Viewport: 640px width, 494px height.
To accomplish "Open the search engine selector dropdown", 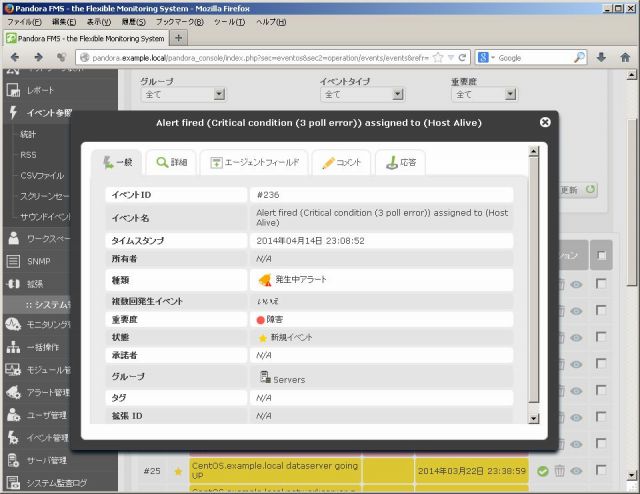I will [x=486, y=58].
